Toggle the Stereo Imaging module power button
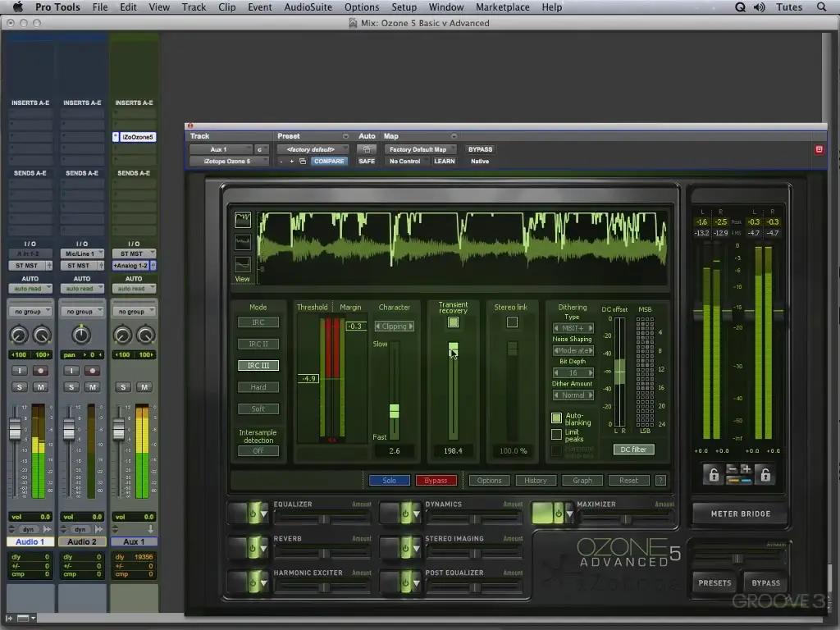 point(405,548)
